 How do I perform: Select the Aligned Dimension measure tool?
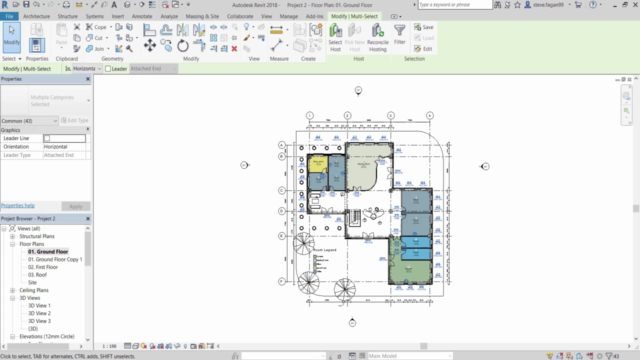276,30
